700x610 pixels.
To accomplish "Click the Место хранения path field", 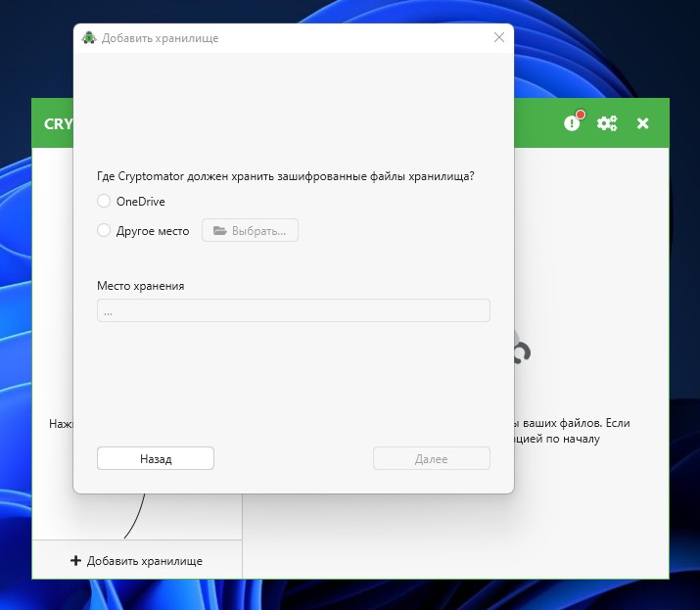I will pyautogui.click(x=294, y=310).
